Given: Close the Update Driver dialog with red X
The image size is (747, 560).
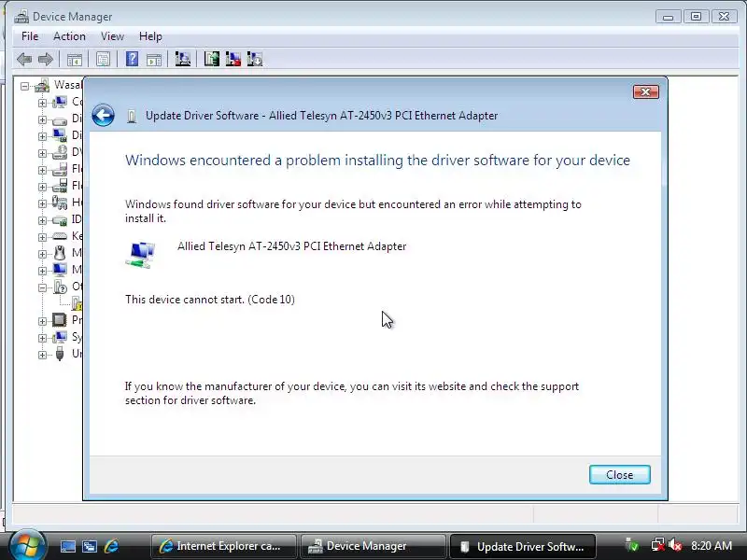Looking at the screenshot, I should 646,91.
